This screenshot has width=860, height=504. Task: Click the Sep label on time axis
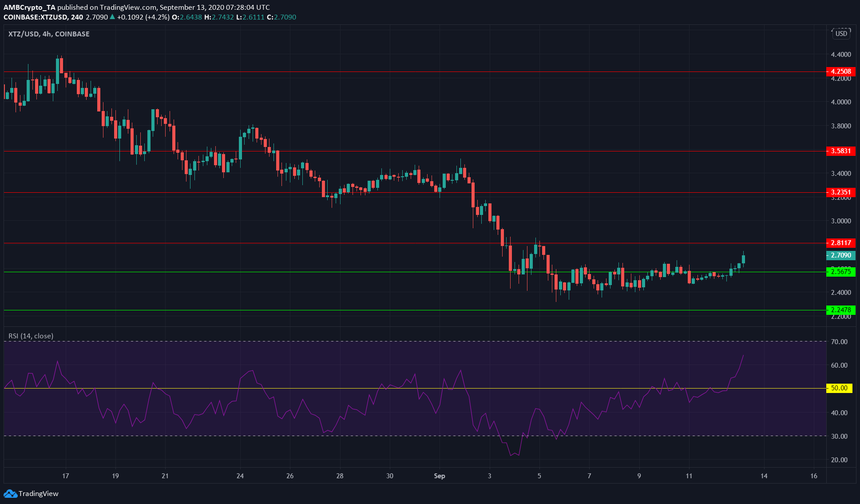[x=439, y=476]
